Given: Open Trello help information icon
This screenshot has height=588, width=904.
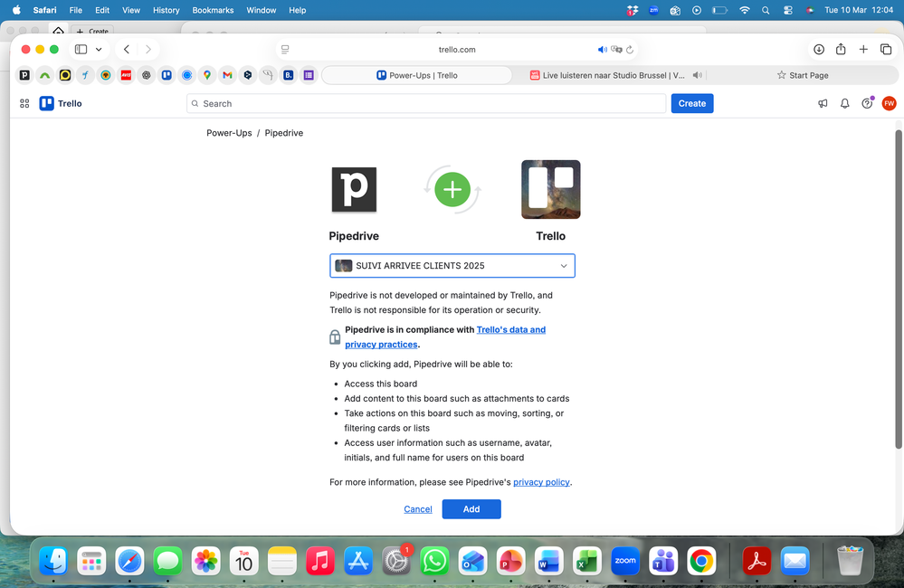Looking at the screenshot, I should tap(867, 103).
